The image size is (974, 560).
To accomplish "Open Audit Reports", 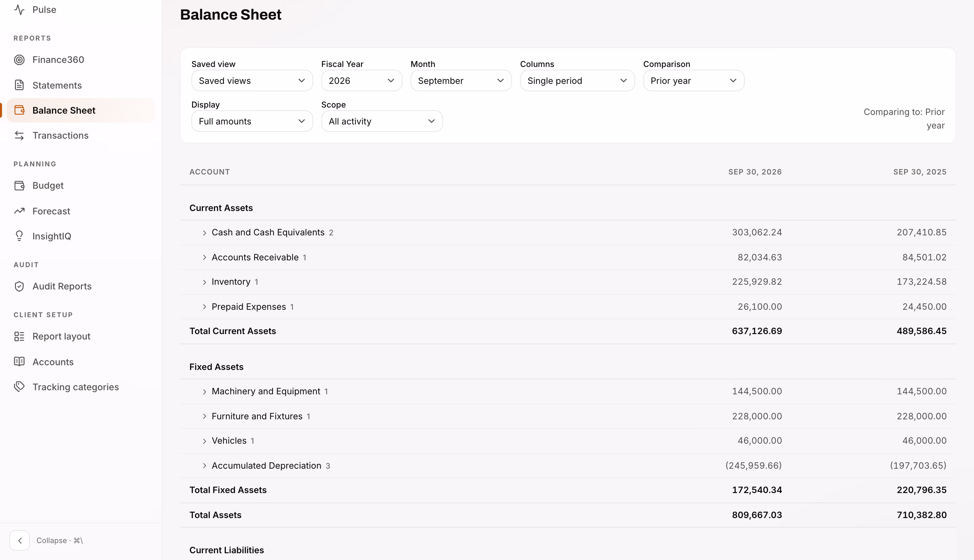I will click(81, 286).
